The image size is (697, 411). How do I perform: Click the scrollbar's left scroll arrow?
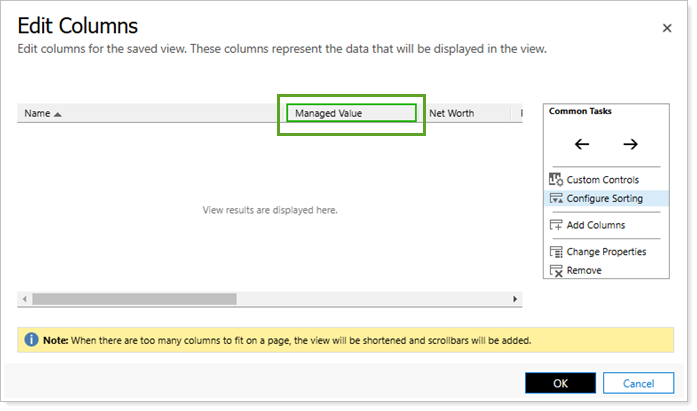coord(23,299)
